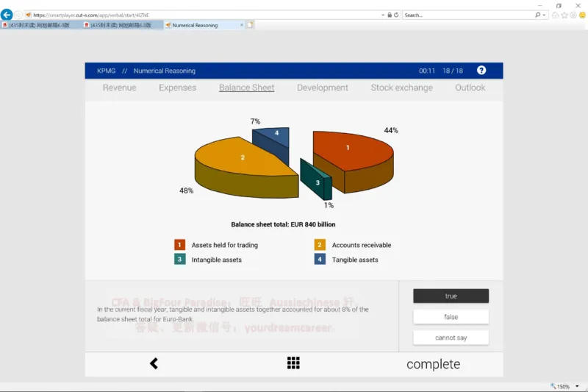This screenshot has width=588, height=392.
Task: Expand the address bar dropdown arrow
Action: coord(383,15)
